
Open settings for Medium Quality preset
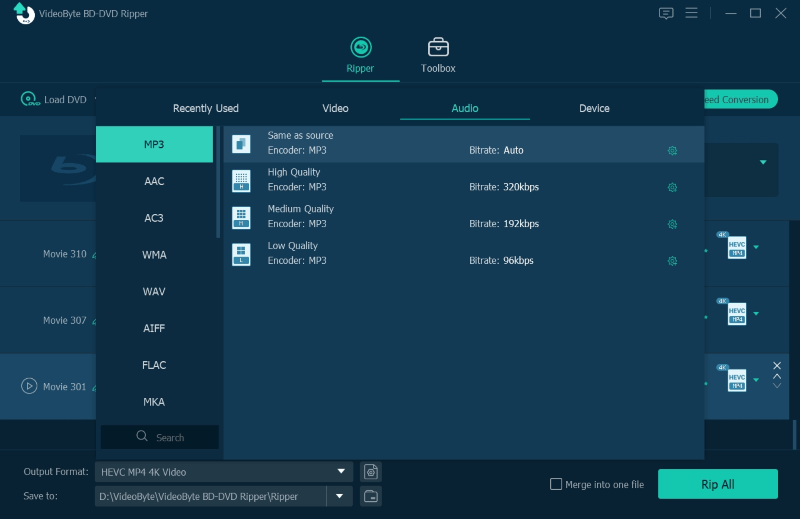pyautogui.click(x=672, y=224)
